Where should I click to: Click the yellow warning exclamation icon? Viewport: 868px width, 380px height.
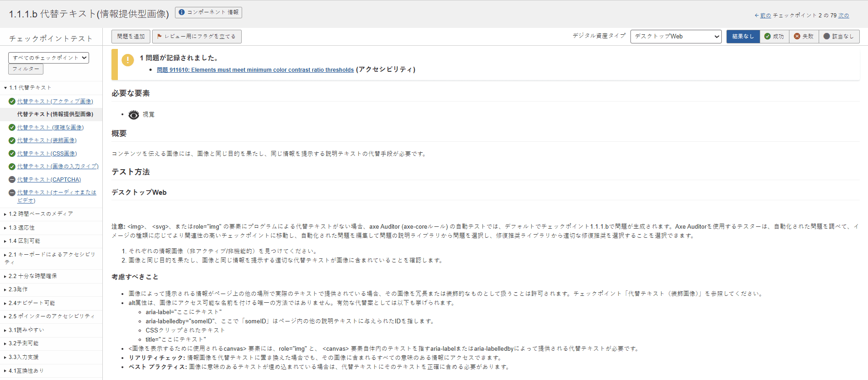coord(128,60)
